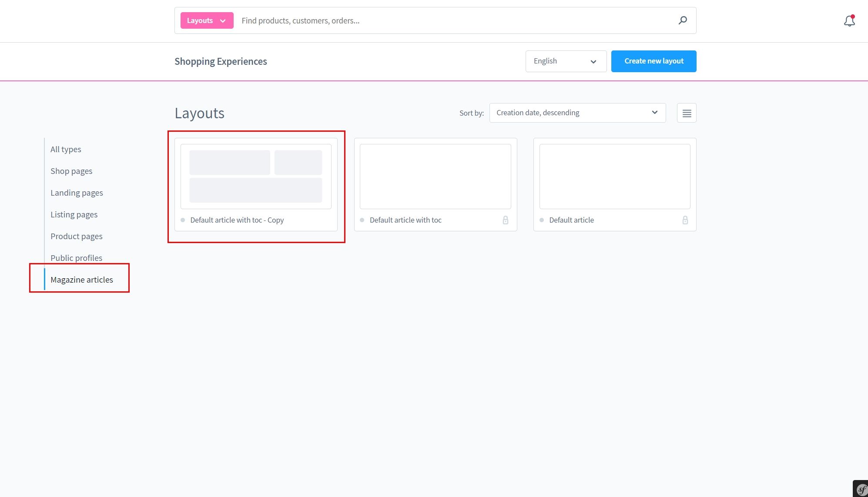Image resolution: width=868 pixels, height=497 pixels.
Task: Open the Sort by Creation date dropdown
Action: point(577,113)
